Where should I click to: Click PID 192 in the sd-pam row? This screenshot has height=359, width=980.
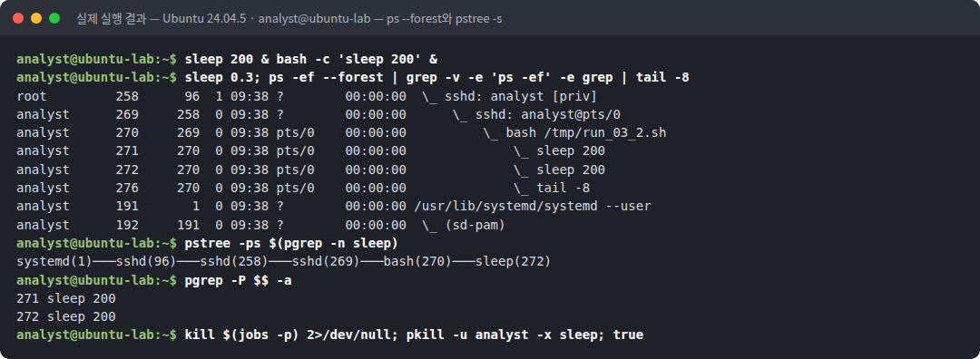click(127, 225)
